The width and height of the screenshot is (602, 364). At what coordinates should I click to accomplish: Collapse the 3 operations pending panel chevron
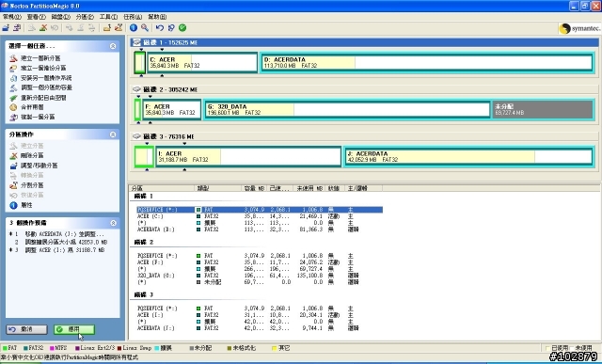[x=113, y=223]
